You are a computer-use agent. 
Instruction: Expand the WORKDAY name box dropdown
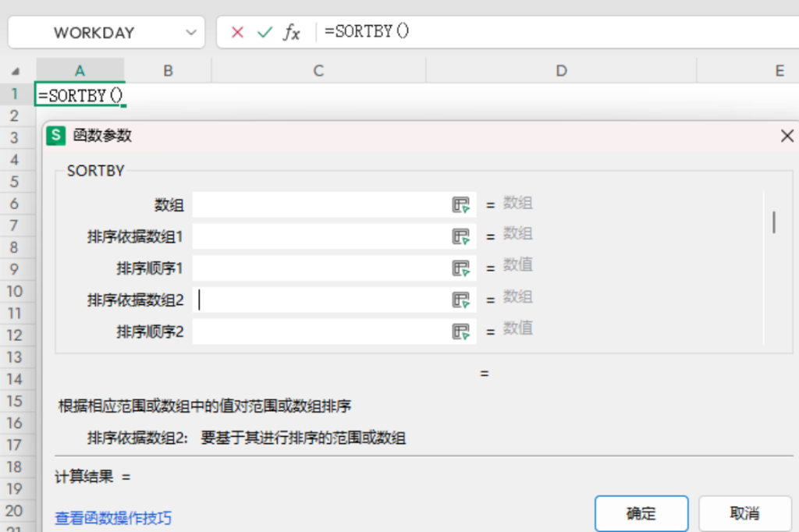click(x=191, y=33)
